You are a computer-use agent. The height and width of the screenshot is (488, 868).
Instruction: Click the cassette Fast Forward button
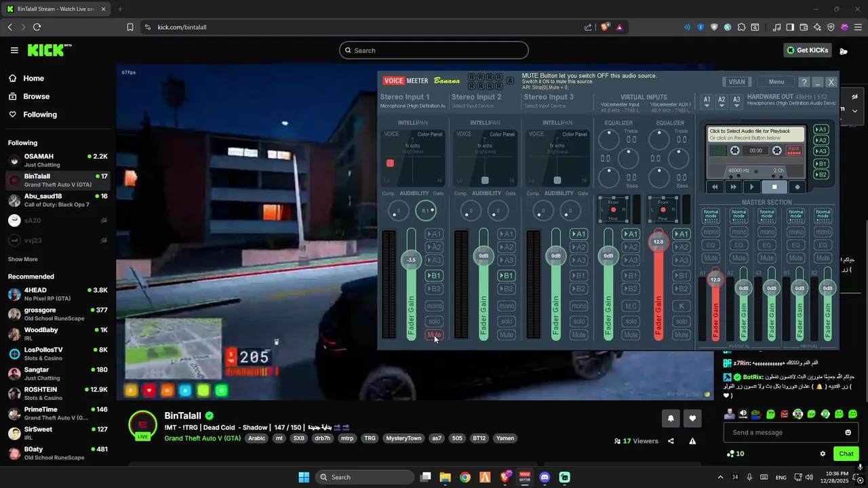point(732,187)
